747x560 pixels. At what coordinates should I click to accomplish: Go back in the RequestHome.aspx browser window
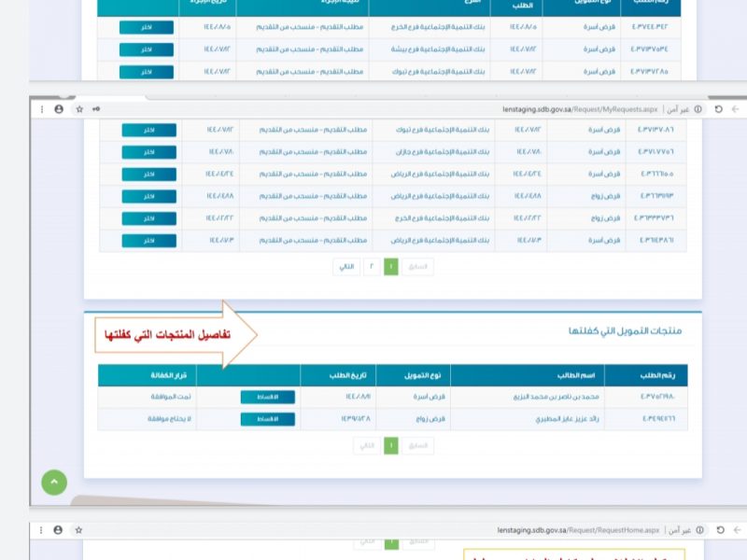point(737,530)
